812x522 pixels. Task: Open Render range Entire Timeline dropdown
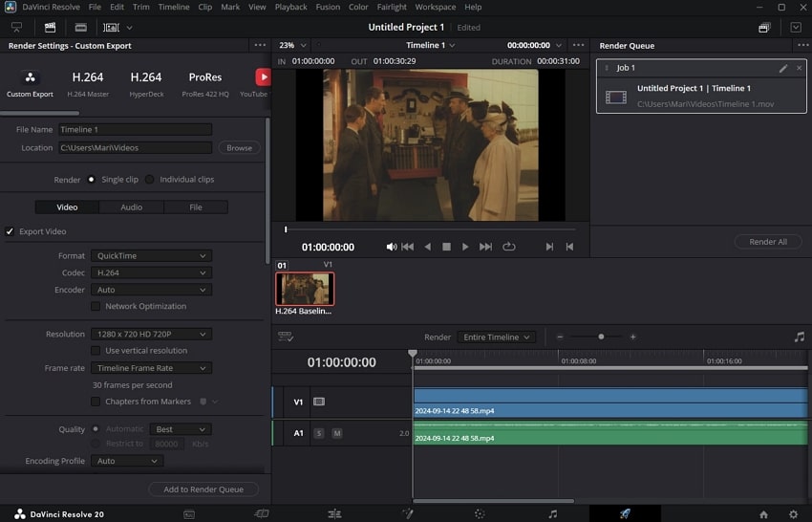(496, 337)
